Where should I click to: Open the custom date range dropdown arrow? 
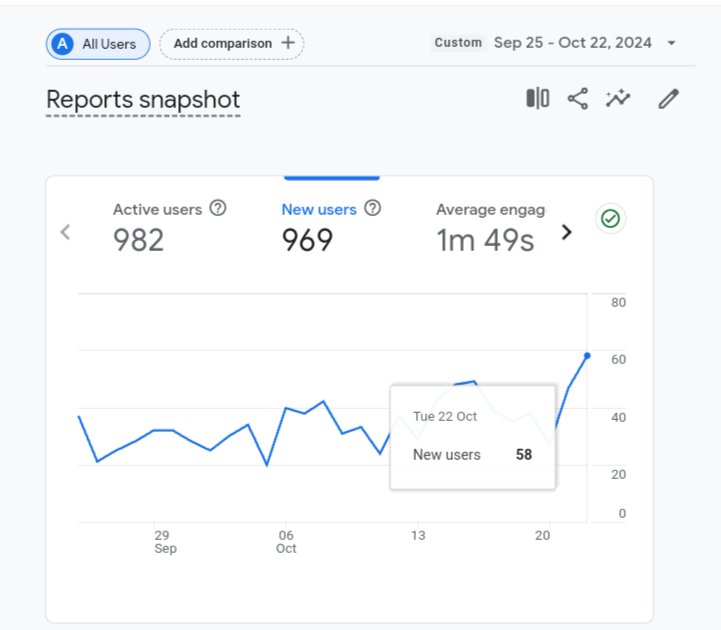pyautogui.click(x=671, y=43)
